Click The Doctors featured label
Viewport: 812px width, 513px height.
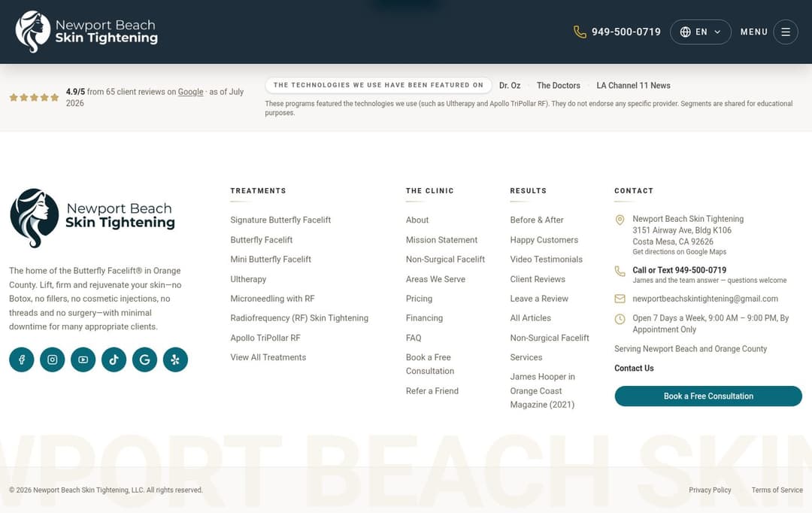coord(558,86)
